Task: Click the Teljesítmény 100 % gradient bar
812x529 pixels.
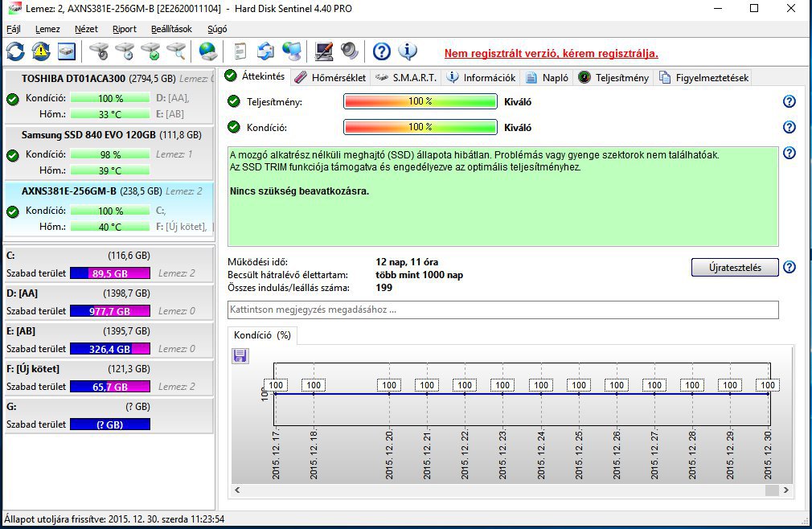Action: (x=420, y=101)
